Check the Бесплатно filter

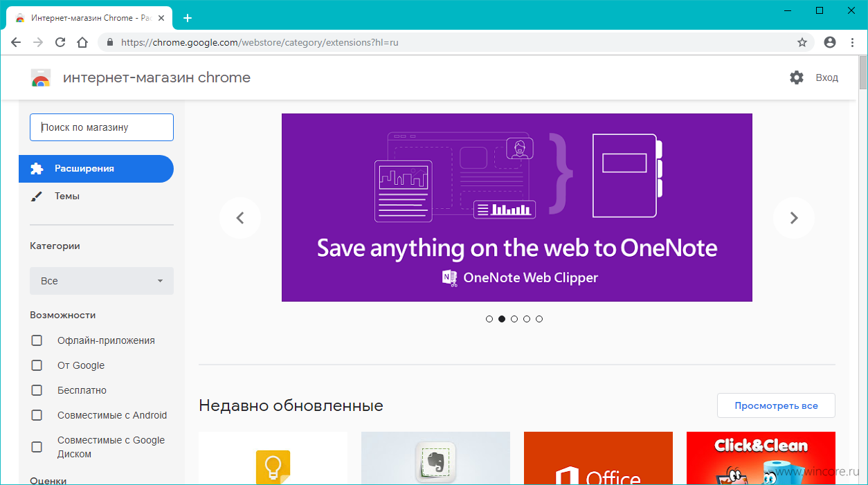tap(37, 390)
